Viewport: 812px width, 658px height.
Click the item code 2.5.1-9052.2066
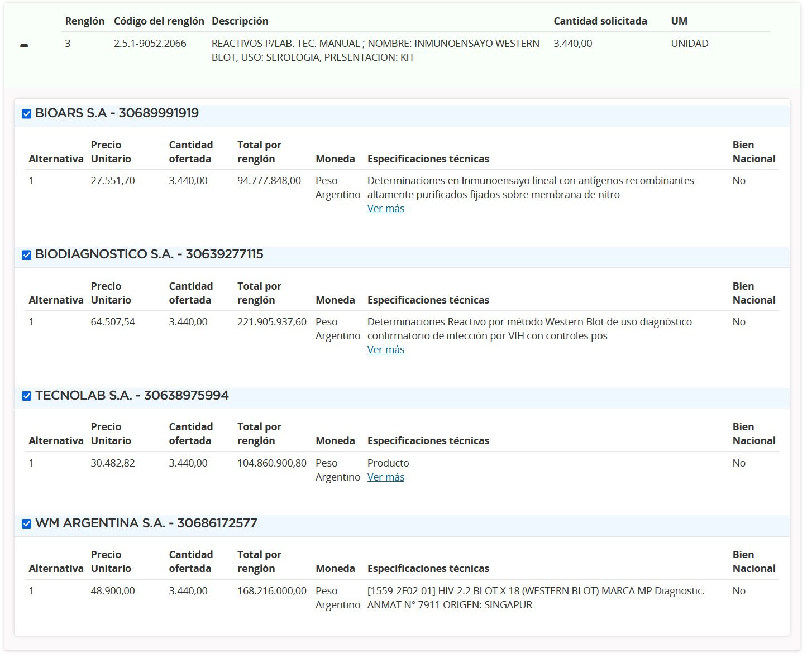click(150, 44)
